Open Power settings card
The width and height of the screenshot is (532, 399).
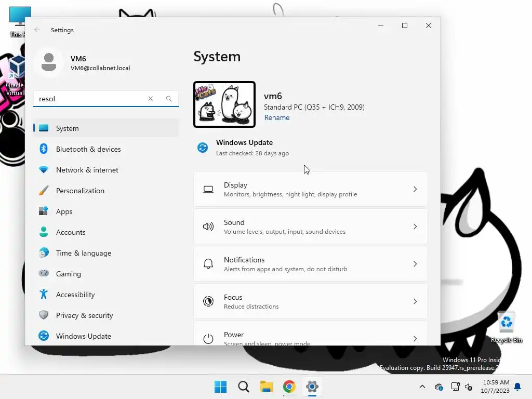(x=311, y=334)
